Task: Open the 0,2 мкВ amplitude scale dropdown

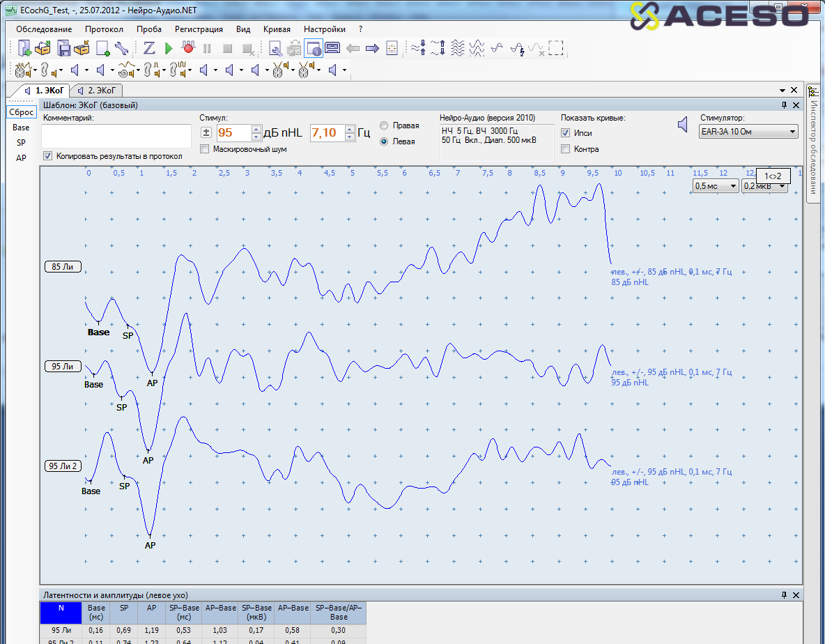Action: 764,186
